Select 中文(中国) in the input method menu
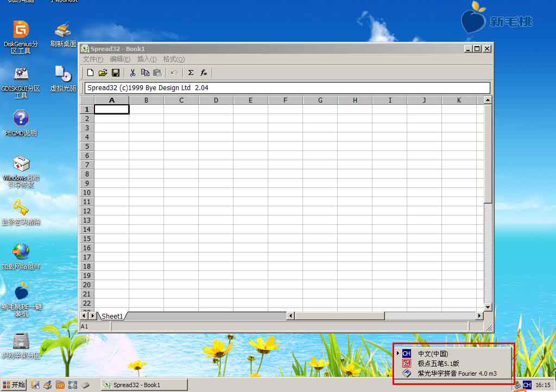The image size is (556, 392). pos(453,353)
